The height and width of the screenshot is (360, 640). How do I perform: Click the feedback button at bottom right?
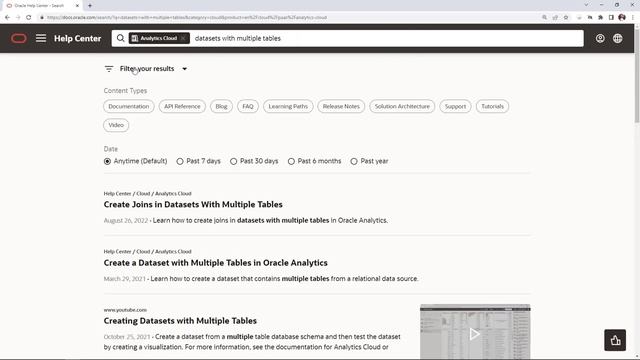point(615,340)
